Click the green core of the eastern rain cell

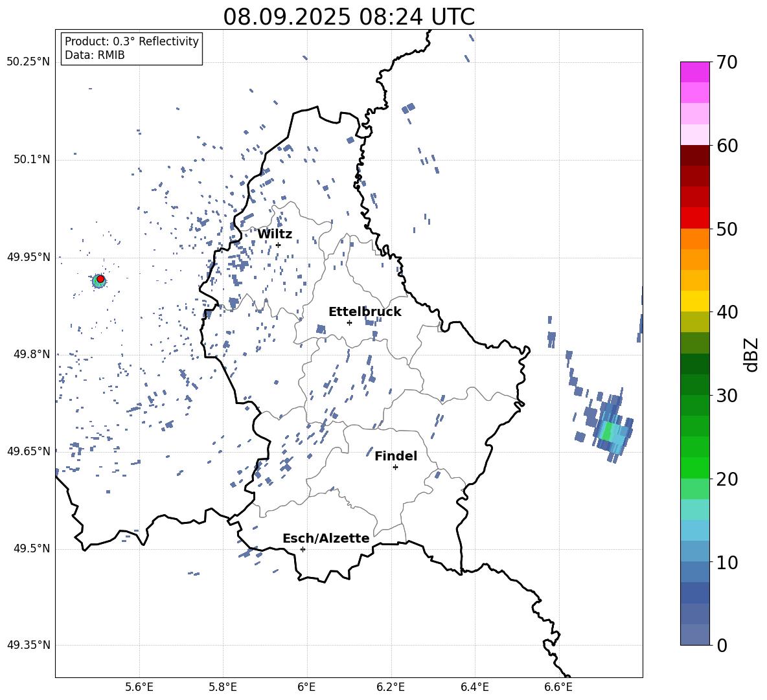click(x=607, y=431)
